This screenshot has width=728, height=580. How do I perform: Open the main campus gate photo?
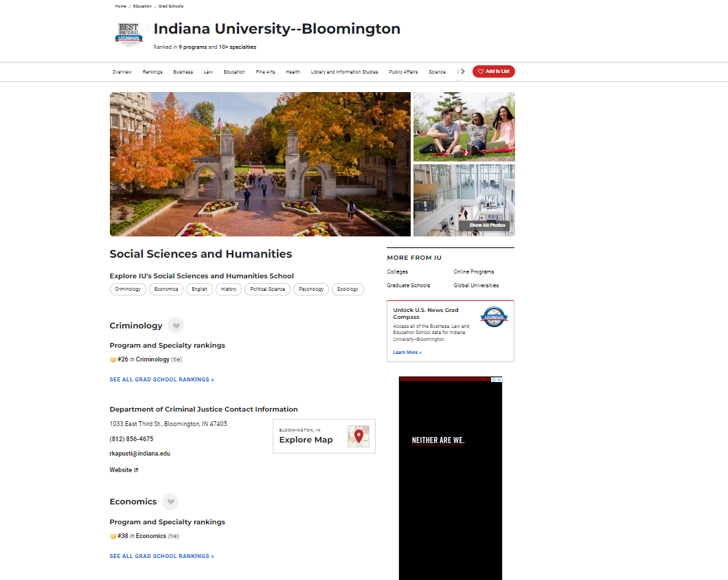coord(260,164)
